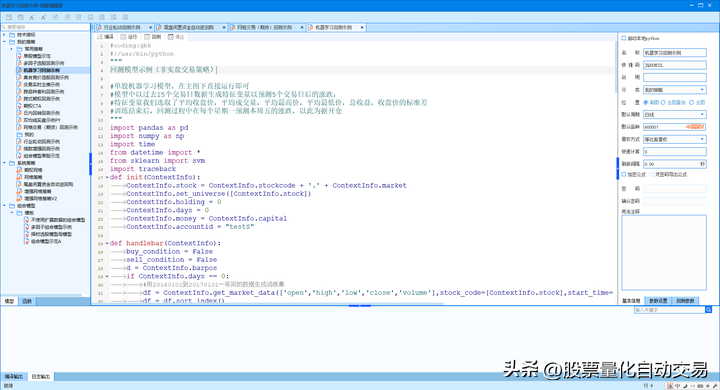Expand the 常用策略 subfolder arrow

tap(12, 49)
